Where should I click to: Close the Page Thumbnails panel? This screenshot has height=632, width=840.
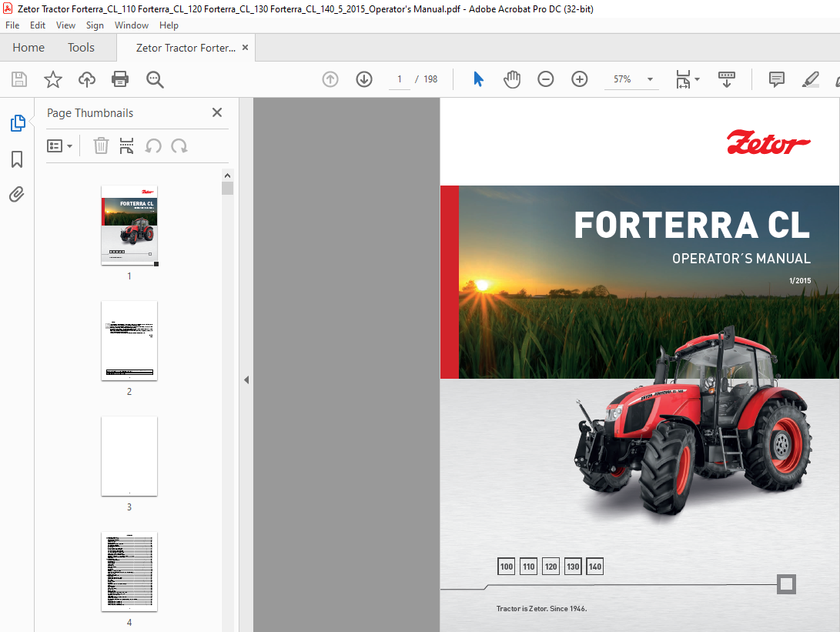point(217,112)
